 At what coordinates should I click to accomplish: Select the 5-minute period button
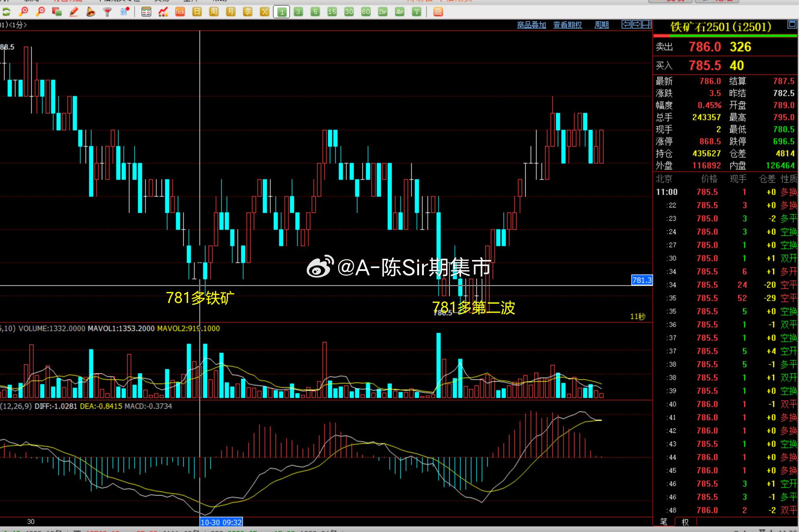point(315,12)
